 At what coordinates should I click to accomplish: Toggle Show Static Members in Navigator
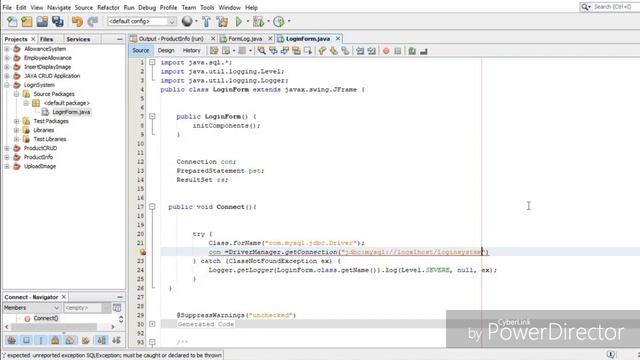point(40,340)
